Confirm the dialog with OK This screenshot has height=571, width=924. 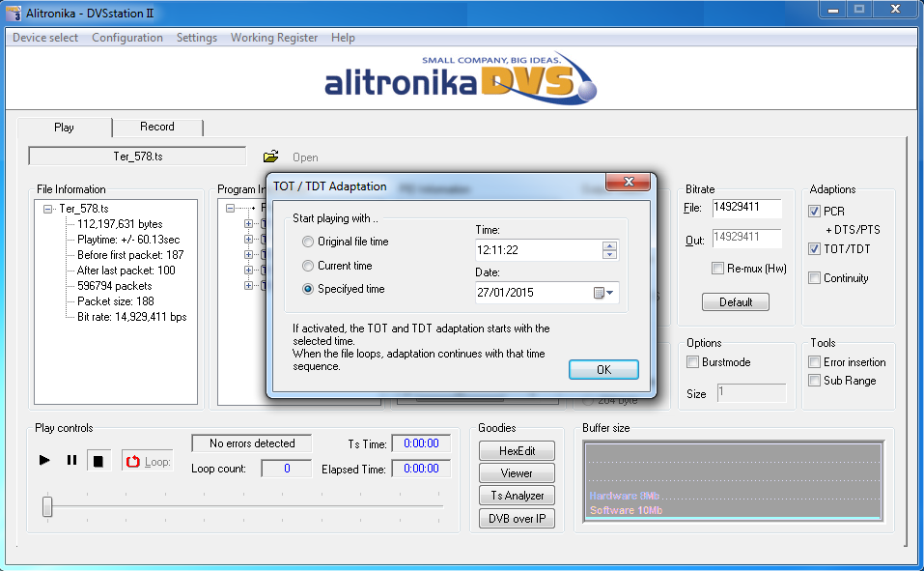603,370
